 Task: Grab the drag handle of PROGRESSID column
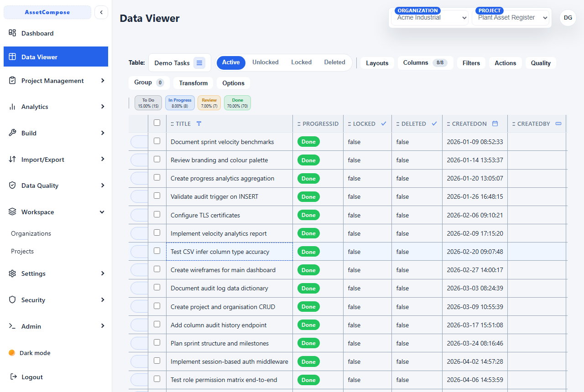299,124
